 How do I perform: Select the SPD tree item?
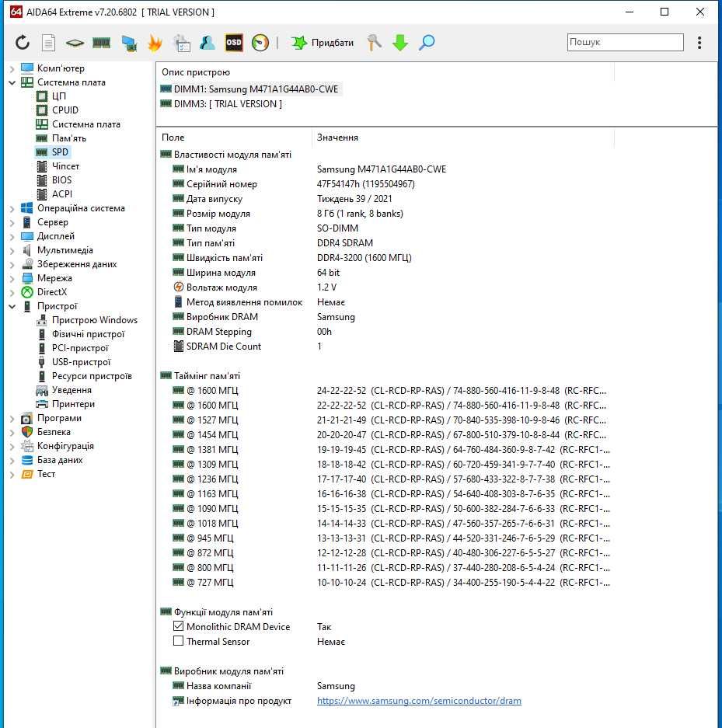pyautogui.click(x=60, y=152)
